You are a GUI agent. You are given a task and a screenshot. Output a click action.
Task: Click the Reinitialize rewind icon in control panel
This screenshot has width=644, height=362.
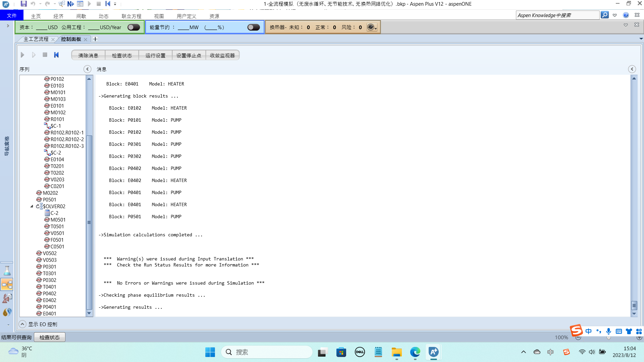point(56,55)
